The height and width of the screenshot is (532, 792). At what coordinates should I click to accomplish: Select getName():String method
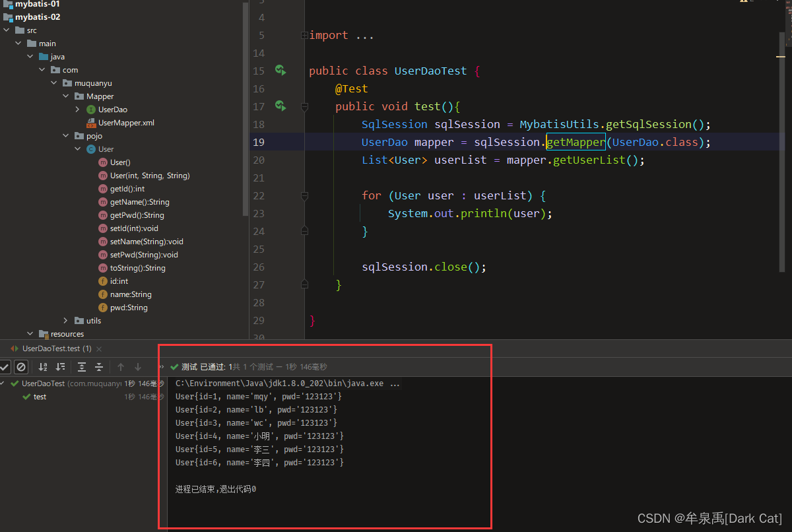140,202
